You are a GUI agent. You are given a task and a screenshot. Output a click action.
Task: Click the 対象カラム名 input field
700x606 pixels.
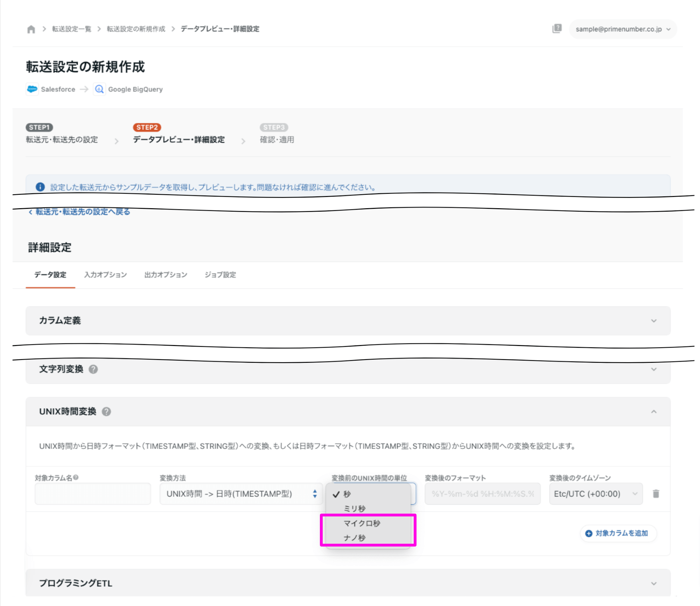click(93, 494)
